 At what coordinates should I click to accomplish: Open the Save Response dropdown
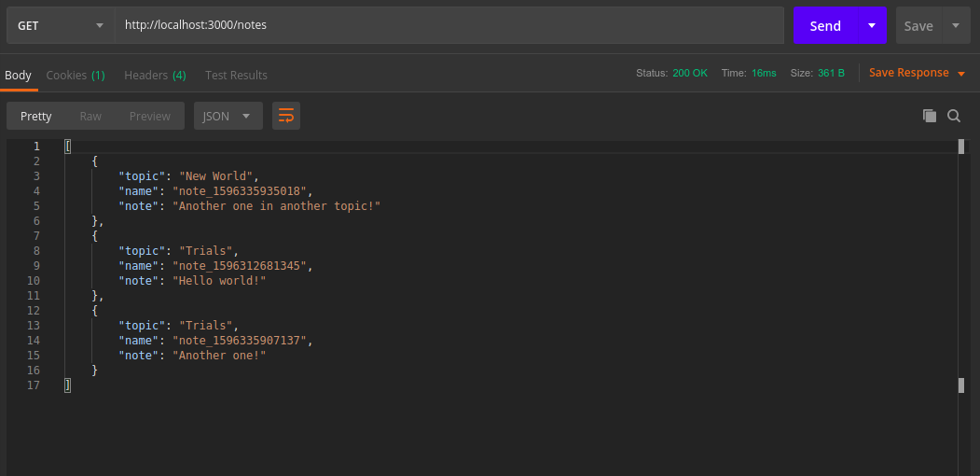point(917,73)
